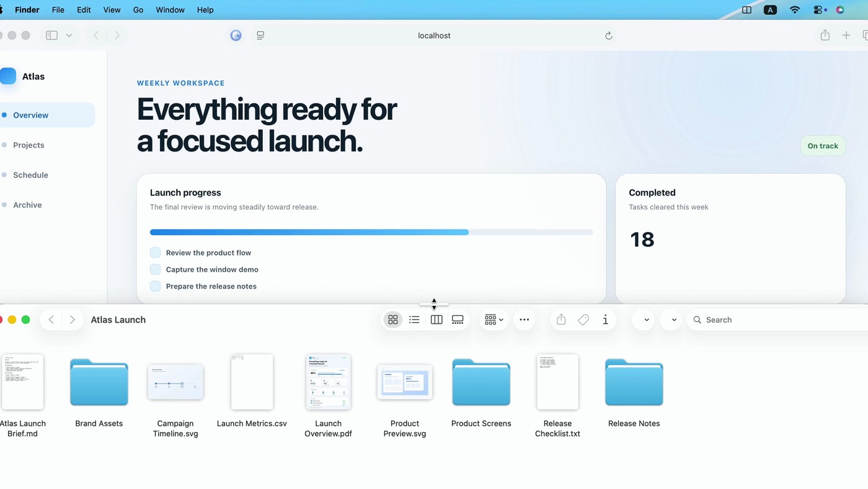Screen dimensions: 868x489
Task: Open the Finder more actions ellipsis
Action: pyautogui.click(x=524, y=320)
